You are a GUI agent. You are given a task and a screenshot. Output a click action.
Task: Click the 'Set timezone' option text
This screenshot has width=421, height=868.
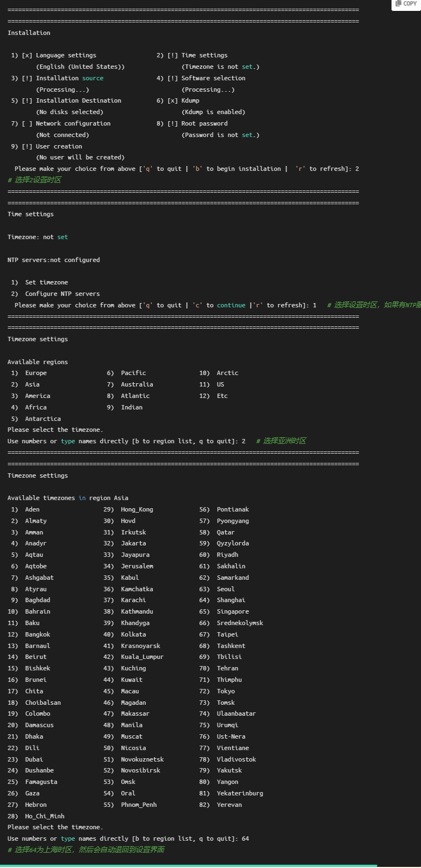point(46,282)
